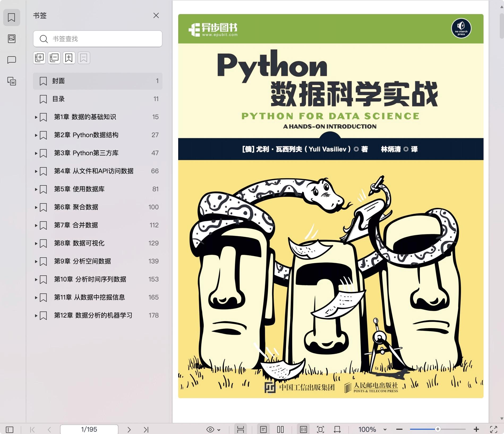Click the book cover page
Viewport: 504px width, 434px height.
[x=331, y=206]
